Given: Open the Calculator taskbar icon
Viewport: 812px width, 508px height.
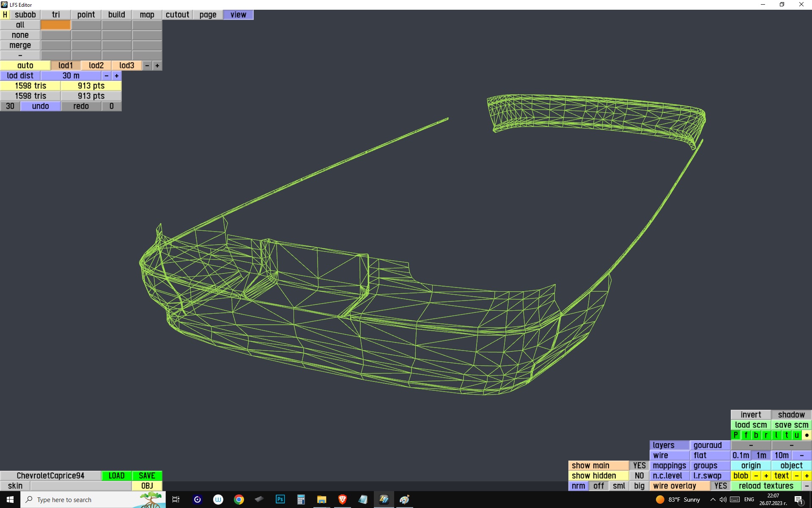Looking at the screenshot, I should tap(301, 500).
